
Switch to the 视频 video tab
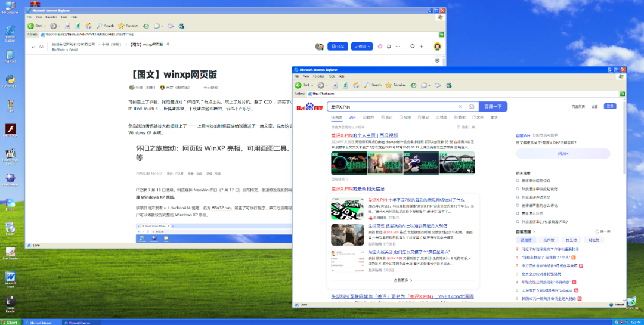405,117
